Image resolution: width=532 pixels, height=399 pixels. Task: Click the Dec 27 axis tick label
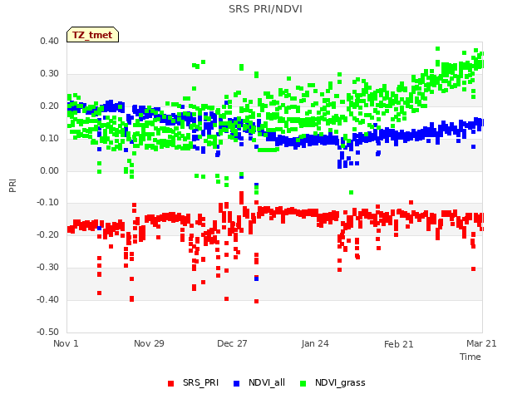point(232,343)
